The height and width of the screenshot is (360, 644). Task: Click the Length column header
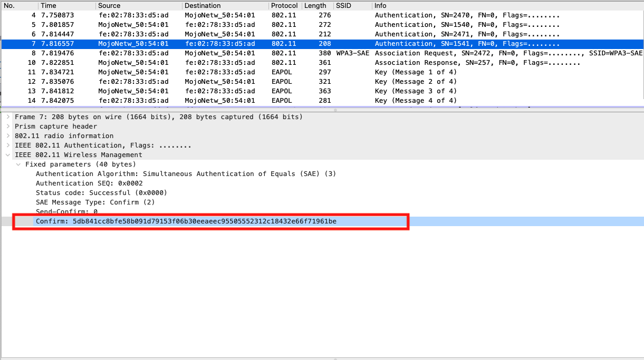(x=315, y=5)
